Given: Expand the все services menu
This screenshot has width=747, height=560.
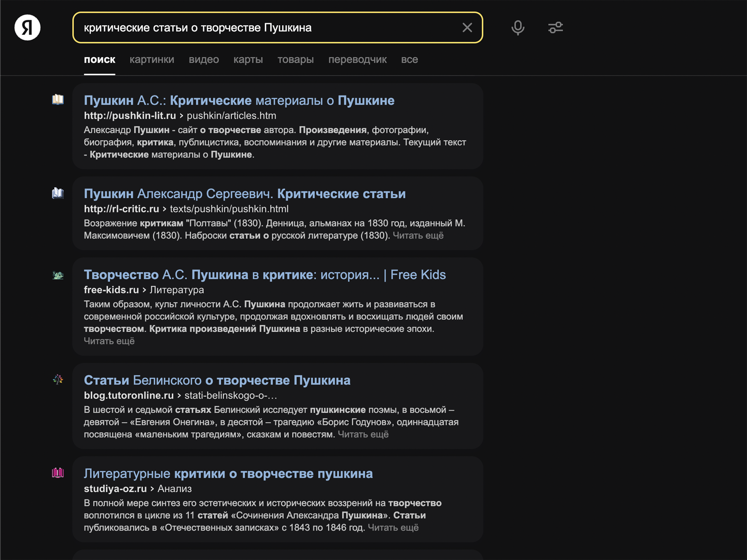Looking at the screenshot, I should click(409, 60).
